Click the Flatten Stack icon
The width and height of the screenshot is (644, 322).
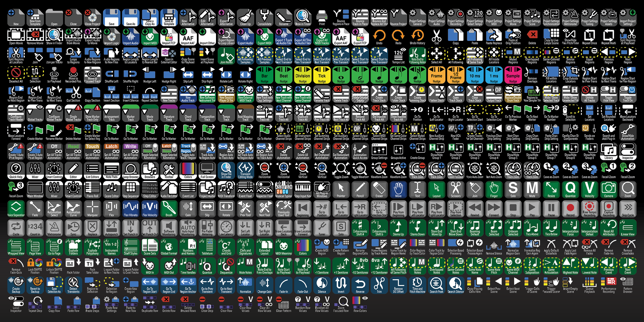click(x=436, y=94)
